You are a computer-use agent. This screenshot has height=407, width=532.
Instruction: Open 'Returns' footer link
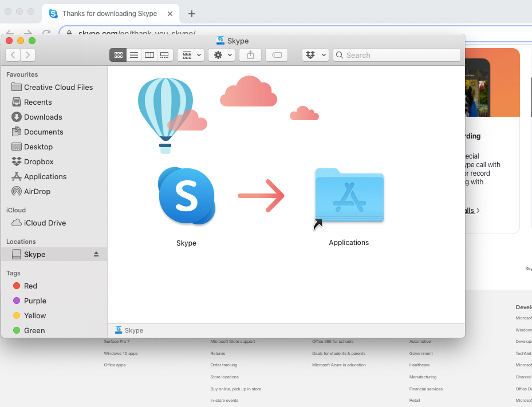tap(218, 353)
